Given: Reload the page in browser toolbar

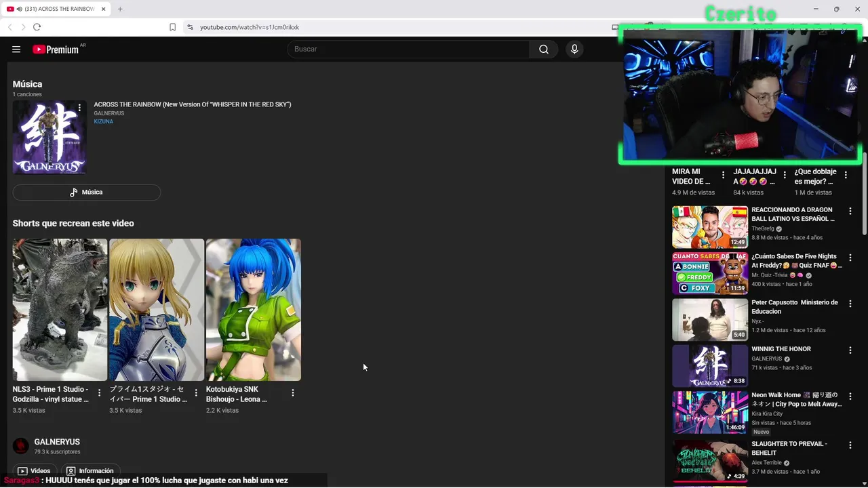Looking at the screenshot, I should (x=37, y=27).
